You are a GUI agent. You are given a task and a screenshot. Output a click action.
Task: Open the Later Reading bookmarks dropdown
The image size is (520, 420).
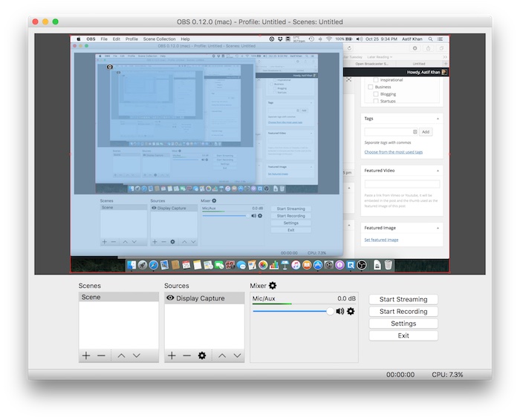coord(380,57)
